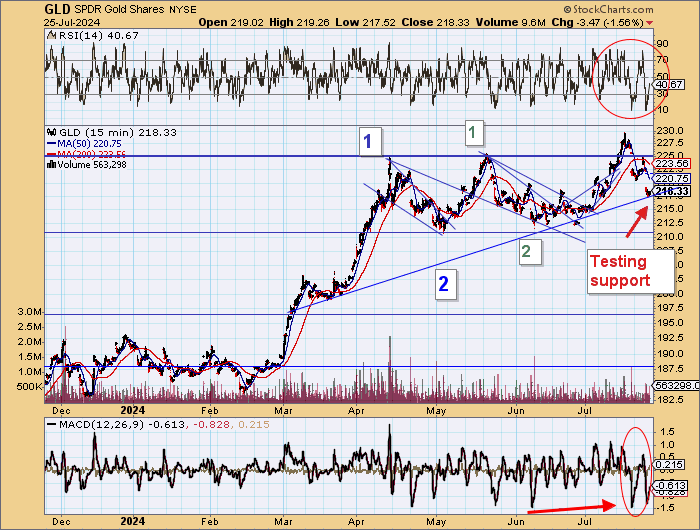This screenshot has height=530, width=700.
Task: Click the 1.0M volume axis label
Action: coord(30,371)
